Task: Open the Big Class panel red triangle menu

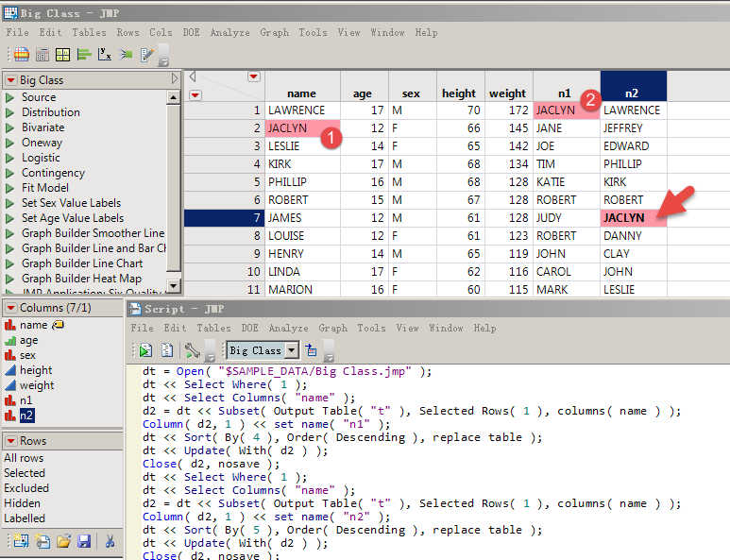Action: click(10, 81)
